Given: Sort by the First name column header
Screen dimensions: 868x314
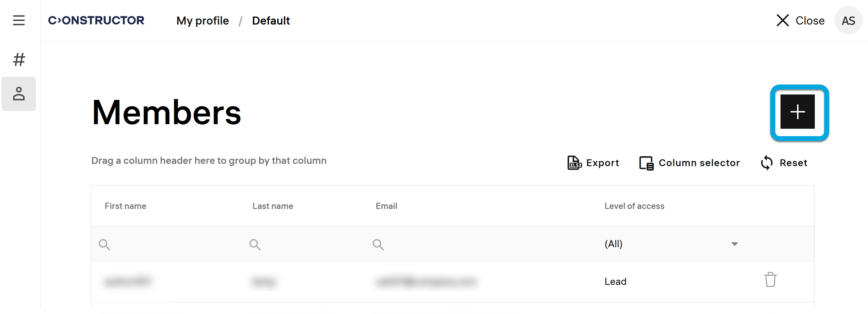Looking at the screenshot, I should tap(125, 206).
